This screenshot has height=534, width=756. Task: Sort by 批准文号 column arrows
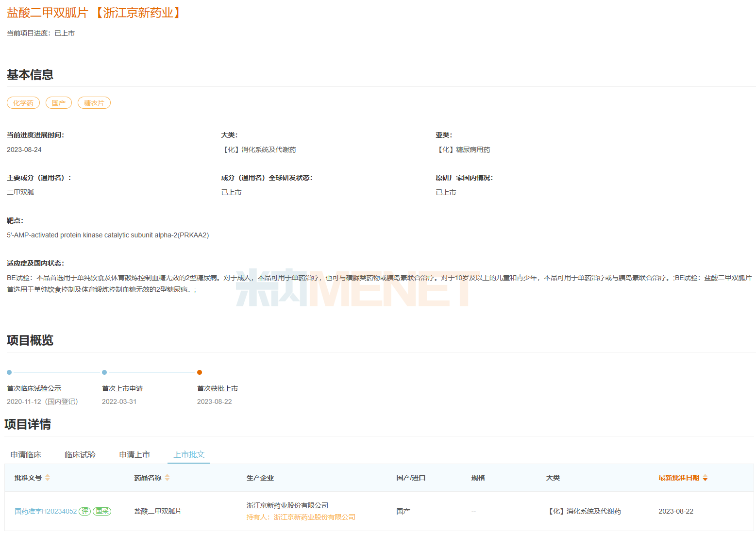48,478
